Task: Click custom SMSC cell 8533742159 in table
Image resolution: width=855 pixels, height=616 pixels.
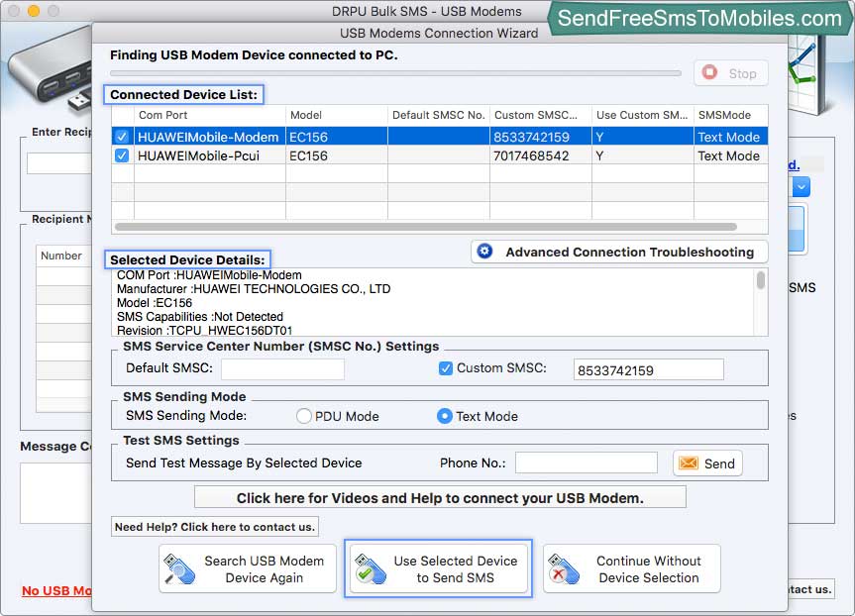Action: point(531,137)
